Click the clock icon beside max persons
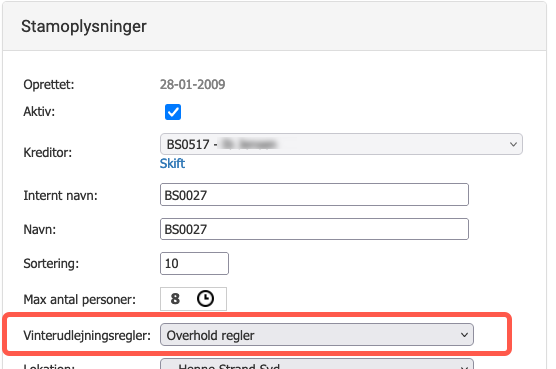 (x=205, y=298)
